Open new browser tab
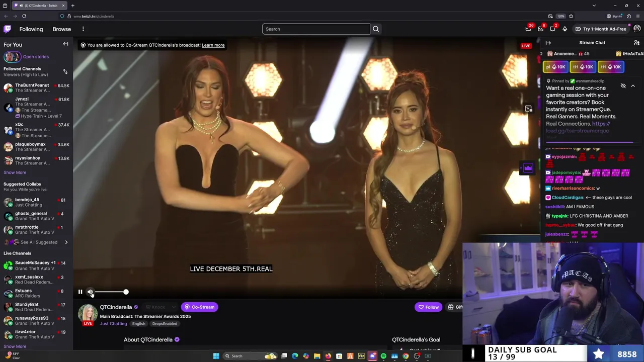The image size is (644, 362). [x=72, y=6]
